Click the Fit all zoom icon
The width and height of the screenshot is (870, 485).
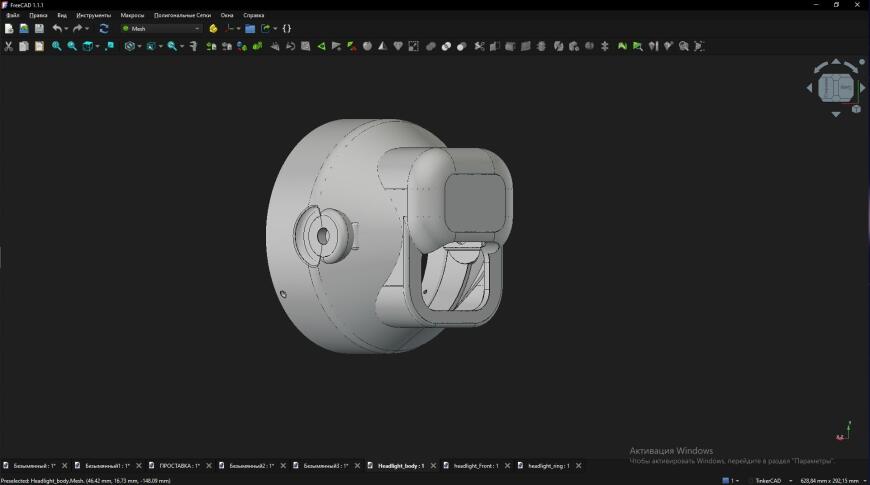(57, 46)
